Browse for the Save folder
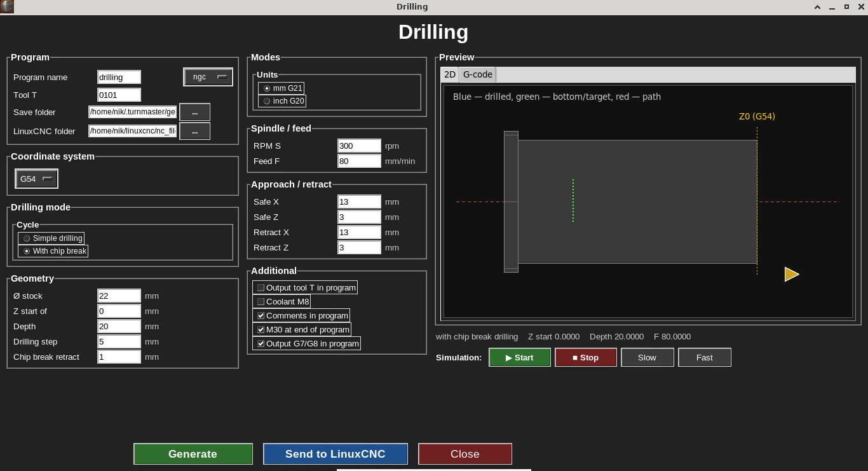The width and height of the screenshot is (868, 471). (195, 112)
